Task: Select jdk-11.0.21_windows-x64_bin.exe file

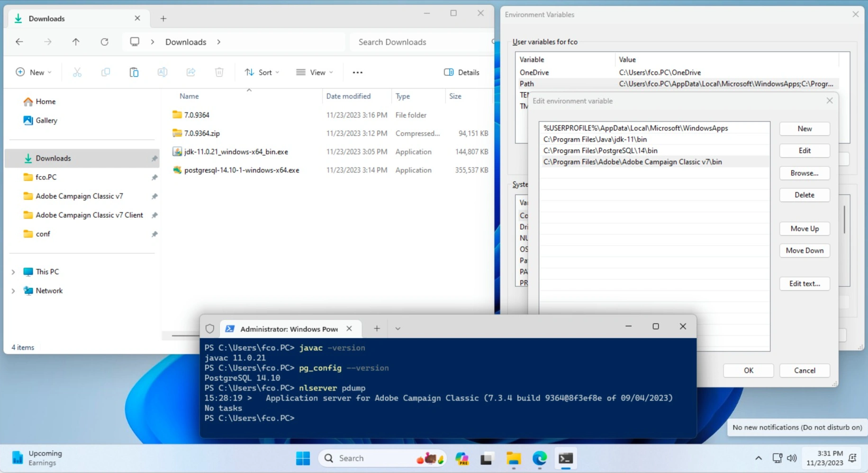Action: (x=236, y=152)
